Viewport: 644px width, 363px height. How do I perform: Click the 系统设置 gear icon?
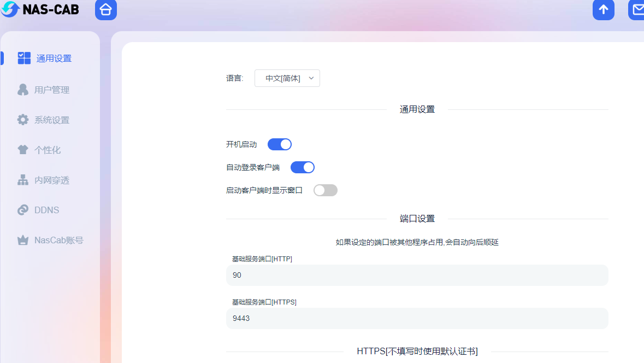coord(23,120)
